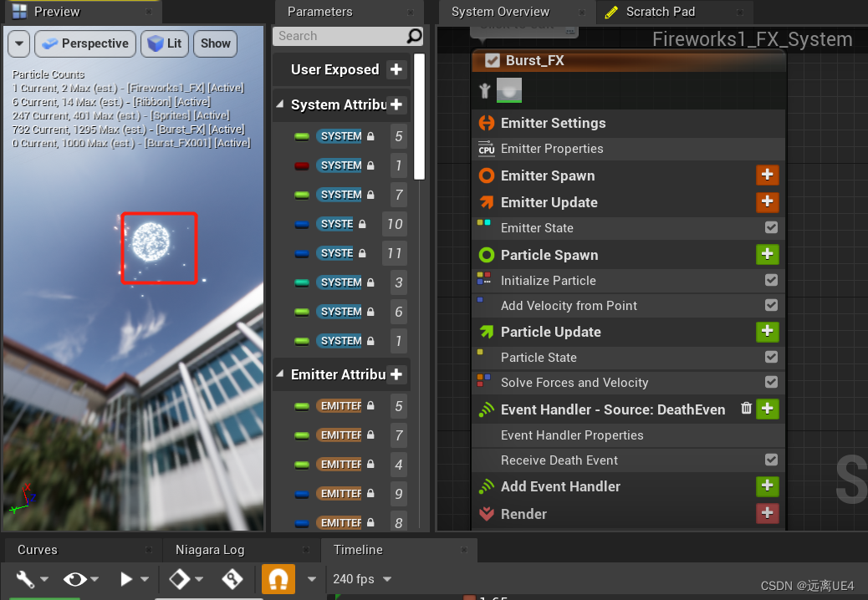The image size is (868, 600).
Task: Add module to DeathEvent Event Handler
Action: (768, 409)
